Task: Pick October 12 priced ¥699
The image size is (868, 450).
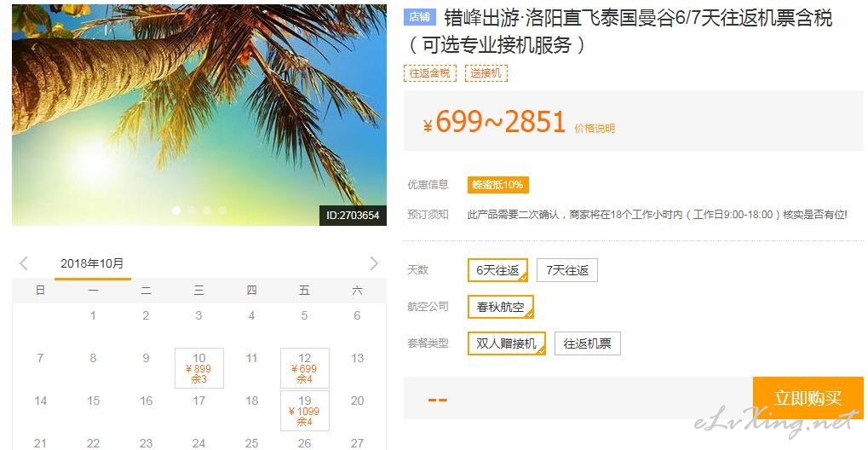Action: tap(304, 368)
